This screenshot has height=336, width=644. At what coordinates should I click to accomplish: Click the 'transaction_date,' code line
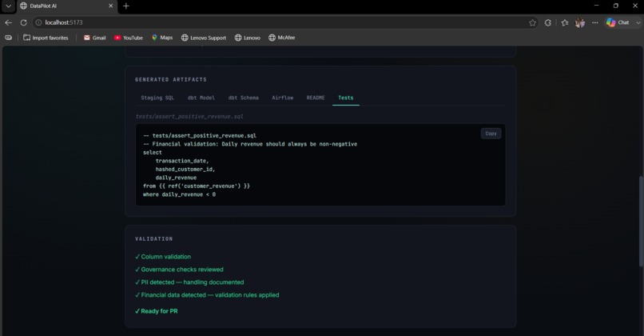(182, 161)
